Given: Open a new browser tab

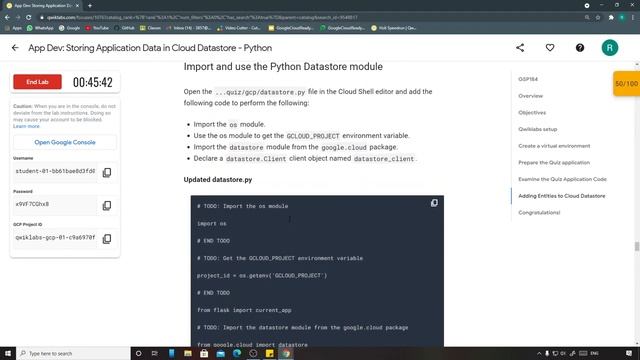Looking at the screenshot, I should pos(90,6).
